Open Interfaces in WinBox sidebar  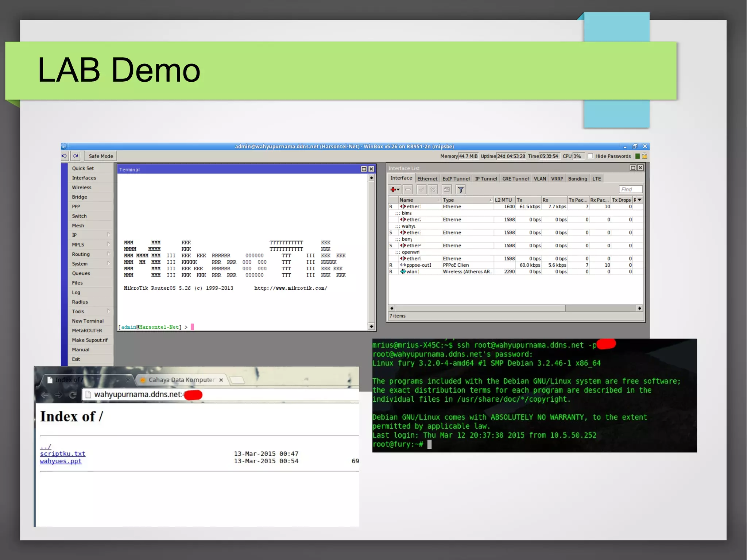(84, 178)
